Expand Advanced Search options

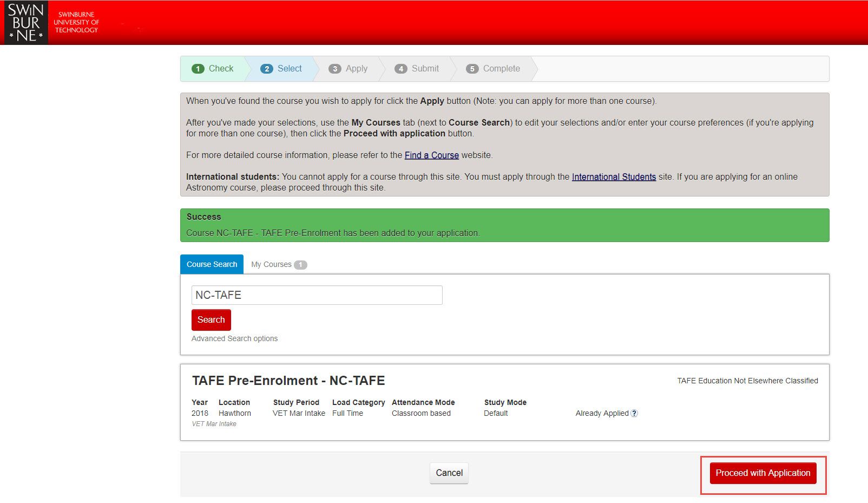(x=234, y=338)
